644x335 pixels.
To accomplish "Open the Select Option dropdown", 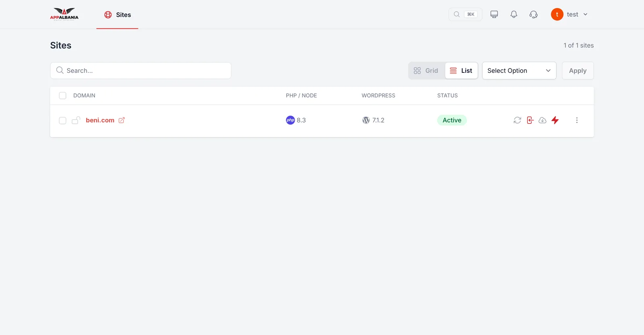I will coord(519,71).
